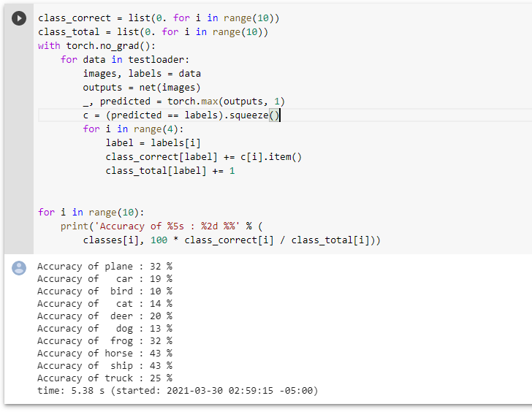The height and width of the screenshot is (412, 532).
Task: Click 'class_total[label] += 1' line
Action: click(x=170, y=171)
